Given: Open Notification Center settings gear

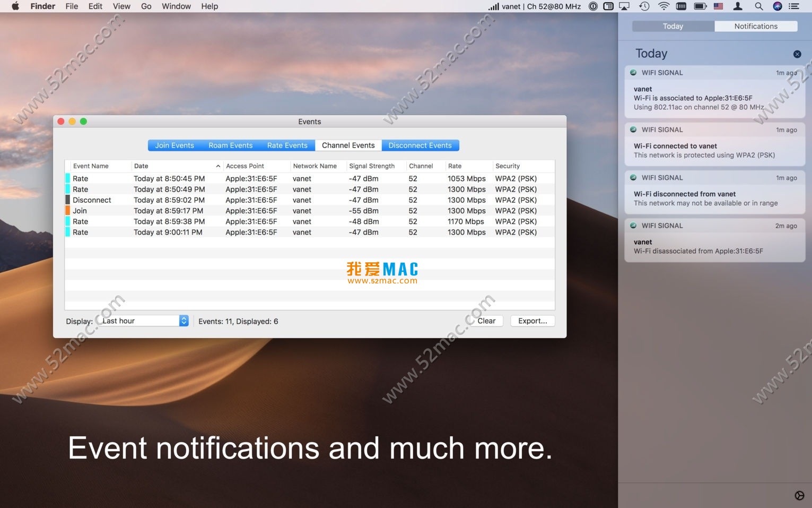Looking at the screenshot, I should pos(799,495).
